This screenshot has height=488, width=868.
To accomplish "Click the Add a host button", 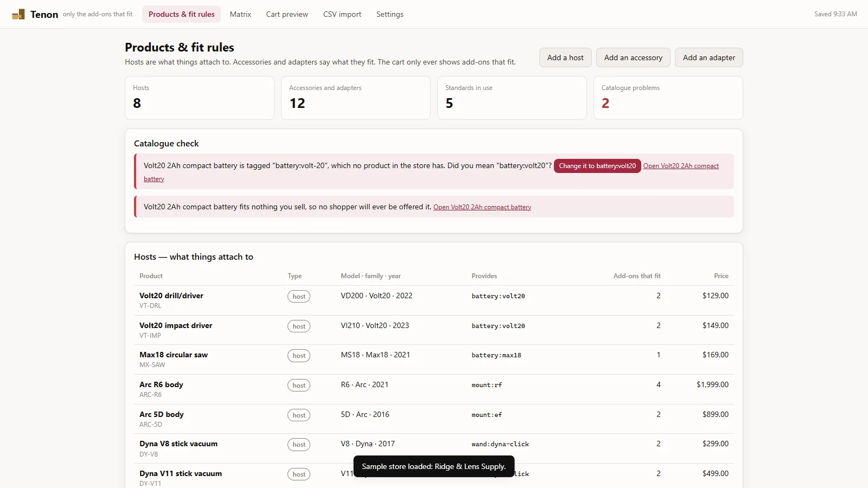I will tap(565, 57).
